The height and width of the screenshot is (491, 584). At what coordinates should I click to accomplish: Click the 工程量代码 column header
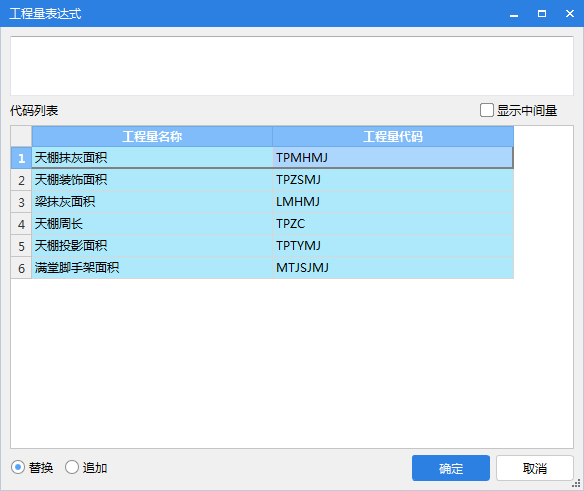coord(393,136)
